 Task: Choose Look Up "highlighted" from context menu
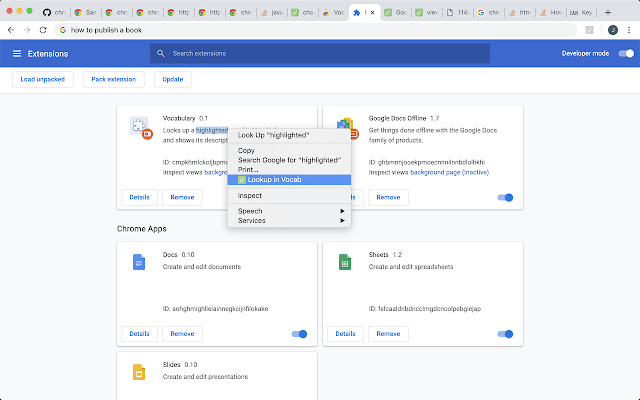pos(289,135)
